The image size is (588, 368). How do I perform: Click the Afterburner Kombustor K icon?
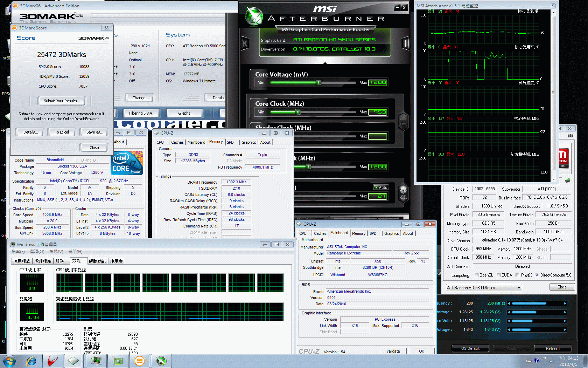[245, 44]
